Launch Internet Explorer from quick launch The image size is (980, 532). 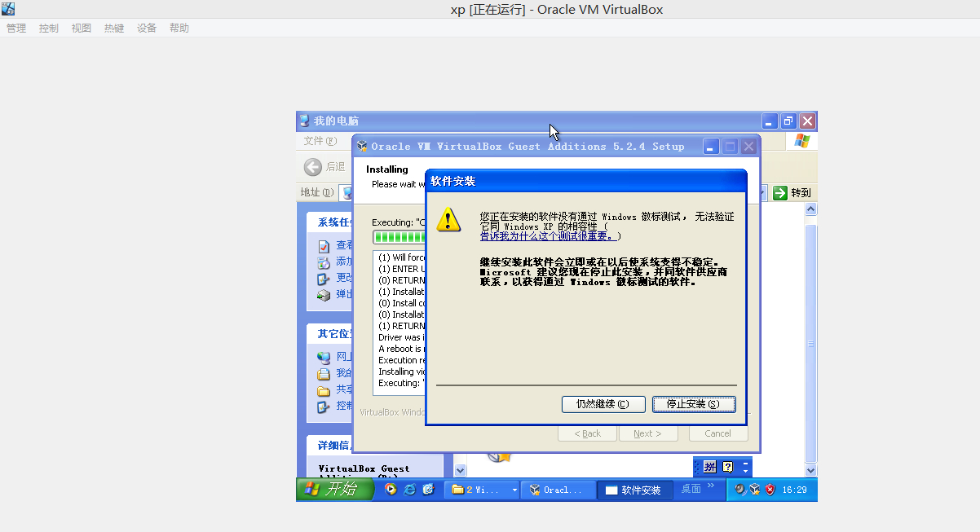(409, 490)
